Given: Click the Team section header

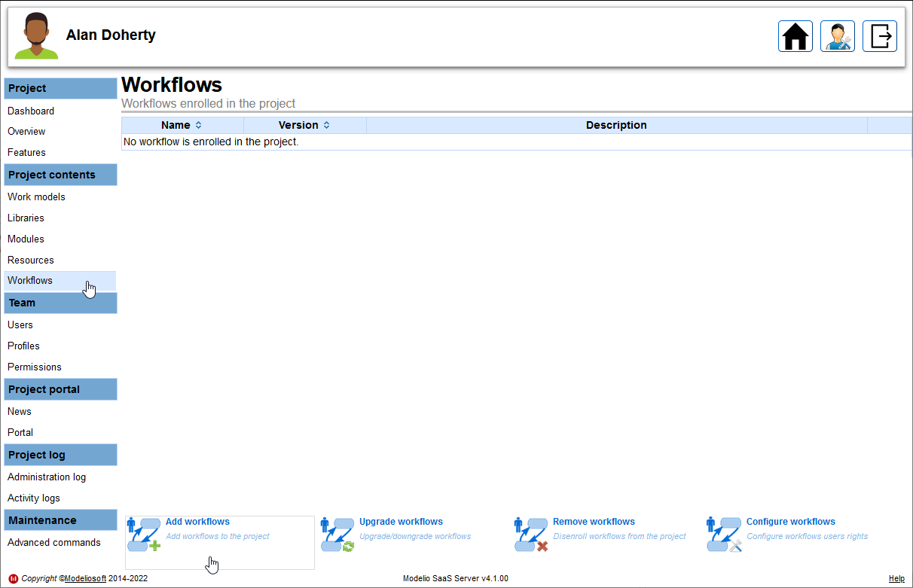Looking at the screenshot, I should click(x=60, y=303).
